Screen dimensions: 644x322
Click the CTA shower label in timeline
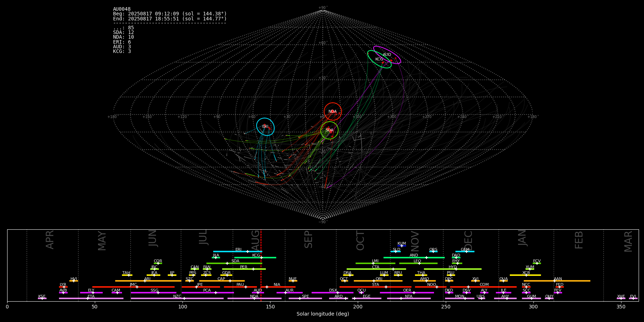pyautogui.click(x=375, y=267)
